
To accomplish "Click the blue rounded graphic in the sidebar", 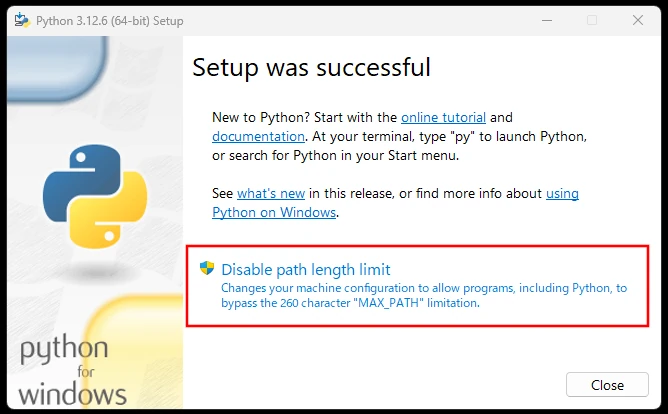I will coord(57,69).
